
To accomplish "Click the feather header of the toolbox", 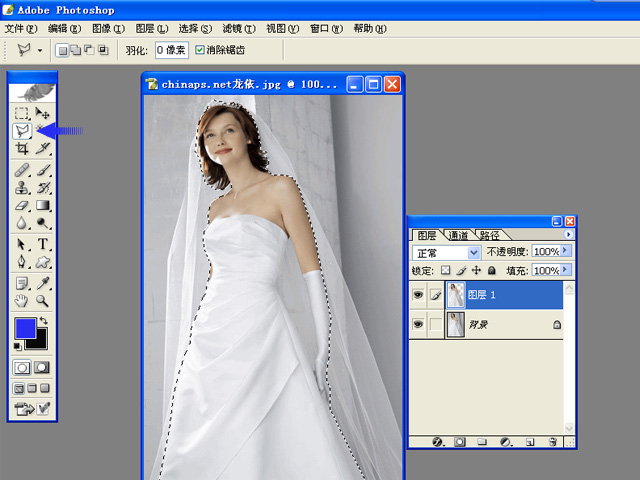I will pos(32,93).
